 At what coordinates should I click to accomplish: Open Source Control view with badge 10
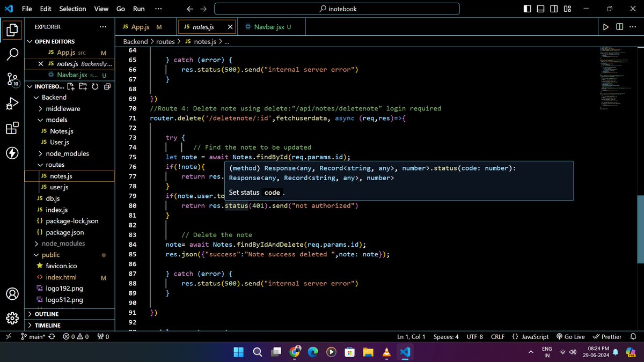(12, 79)
